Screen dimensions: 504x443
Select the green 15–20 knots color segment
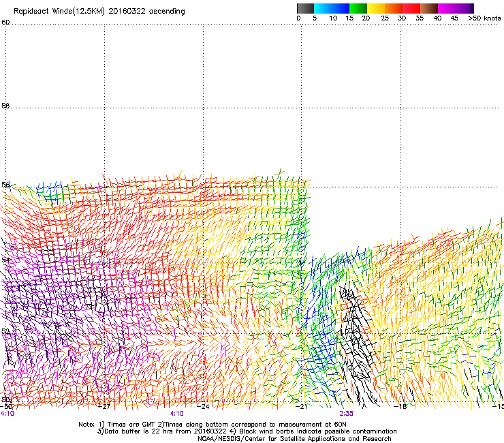point(358,8)
